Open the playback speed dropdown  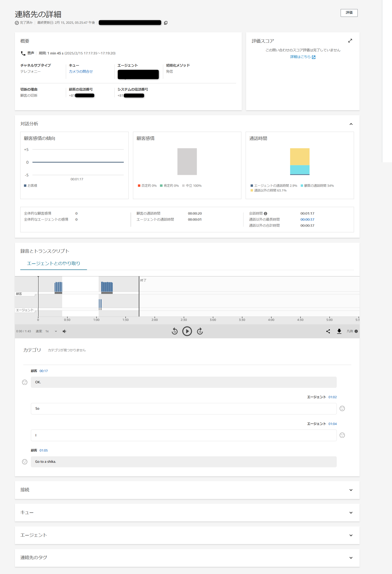(56, 331)
